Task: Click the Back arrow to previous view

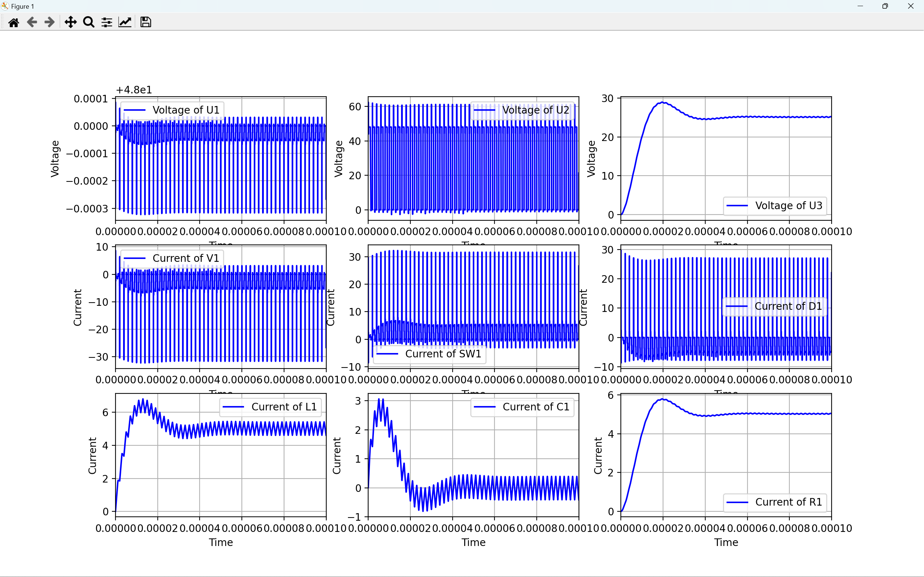Action: [x=32, y=22]
